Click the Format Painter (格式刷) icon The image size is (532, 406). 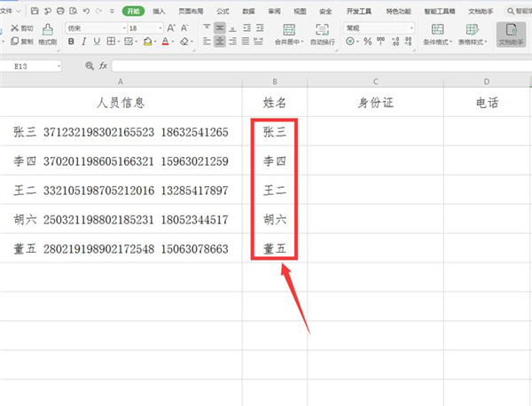click(48, 34)
